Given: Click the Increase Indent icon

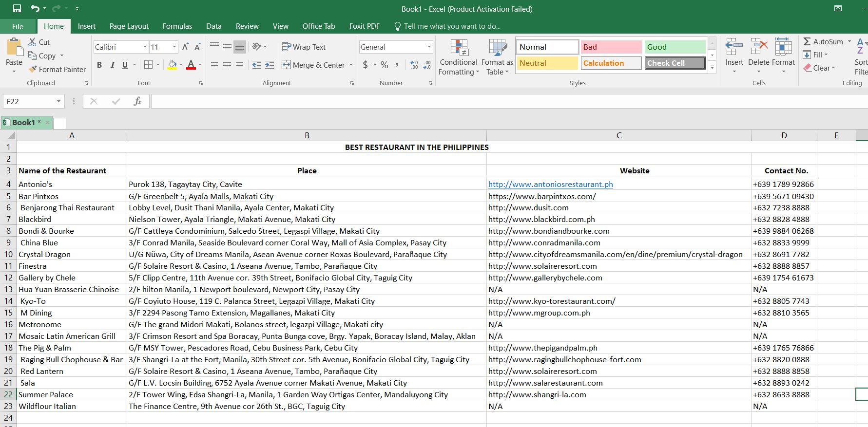Looking at the screenshot, I should click(270, 65).
